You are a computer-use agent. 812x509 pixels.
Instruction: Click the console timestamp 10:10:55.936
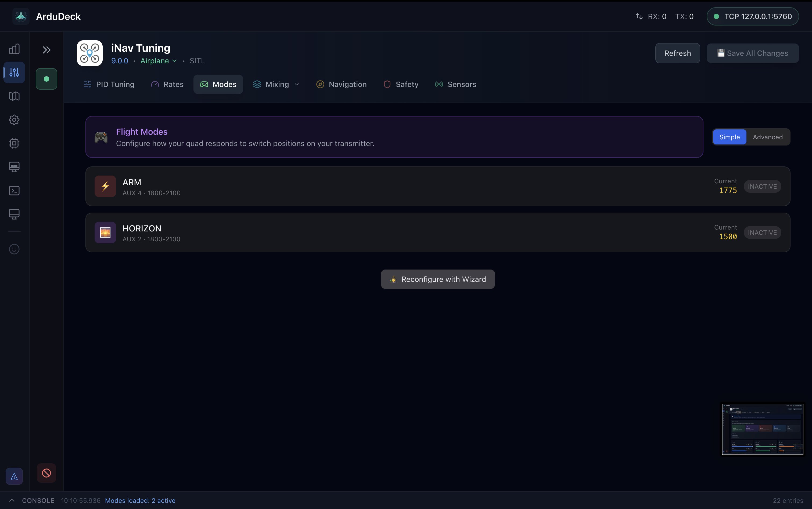click(x=81, y=500)
